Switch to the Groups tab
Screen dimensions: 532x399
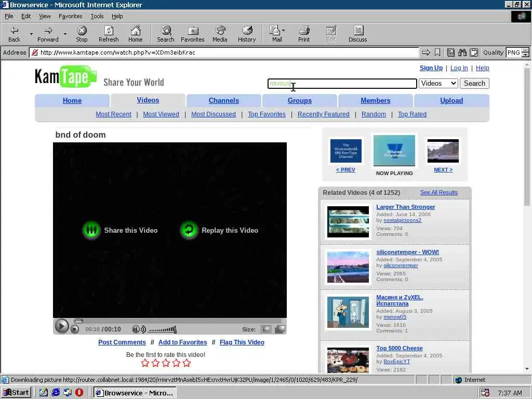click(300, 100)
